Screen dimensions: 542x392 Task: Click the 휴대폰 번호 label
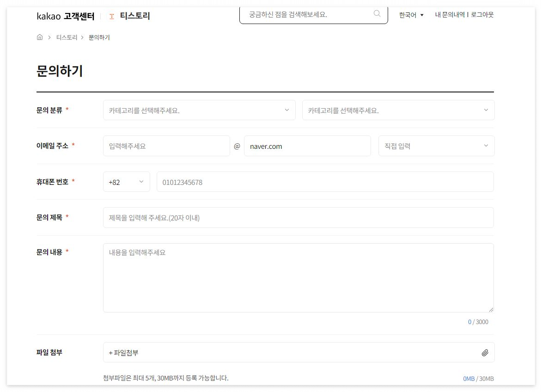[x=53, y=182]
